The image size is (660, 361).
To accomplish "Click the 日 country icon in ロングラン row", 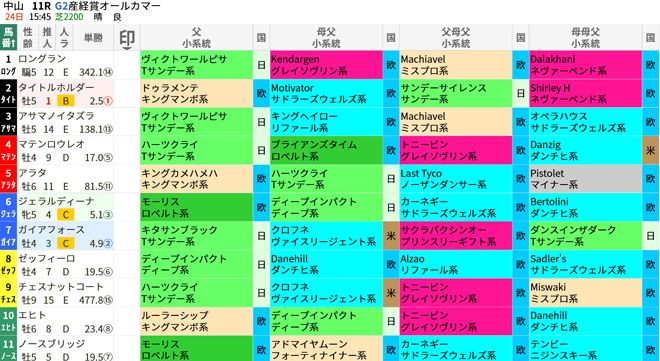I will click(x=261, y=65).
